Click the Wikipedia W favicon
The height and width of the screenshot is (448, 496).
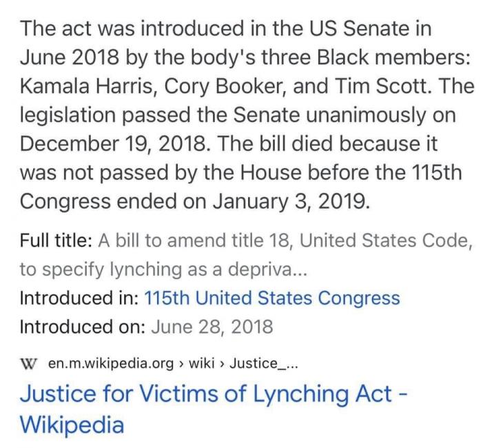[30, 363]
